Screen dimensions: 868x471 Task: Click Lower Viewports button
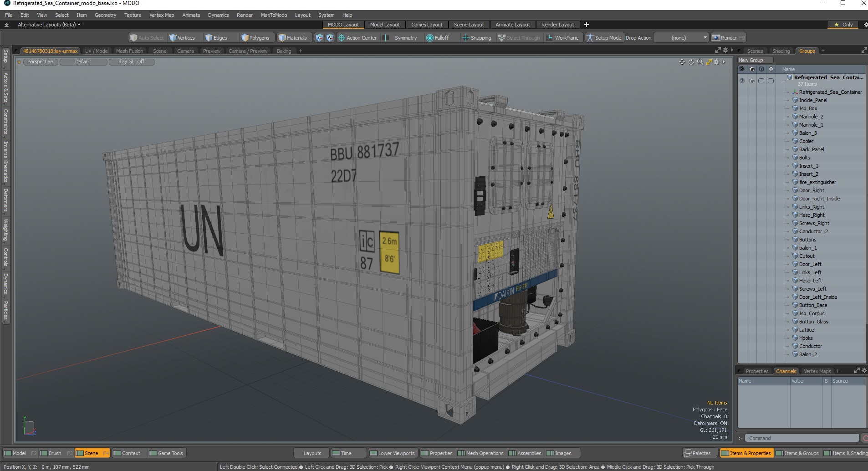[x=392, y=453]
